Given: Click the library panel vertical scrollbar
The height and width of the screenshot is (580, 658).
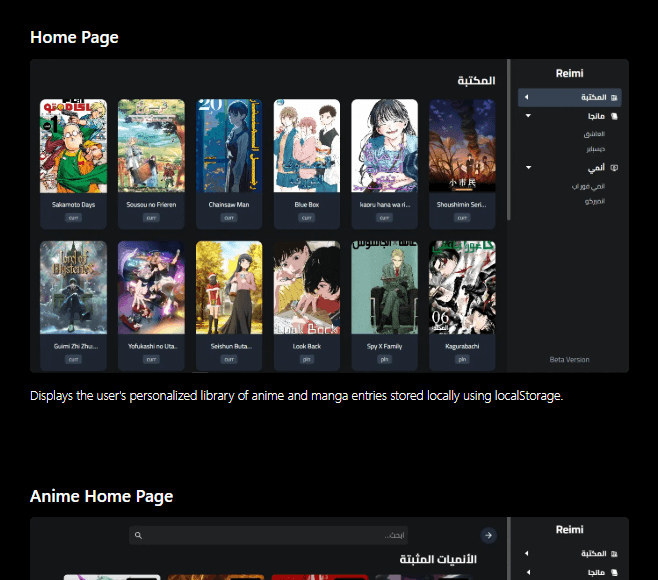Looking at the screenshot, I should pyautogui.click(x=509, y=139).
